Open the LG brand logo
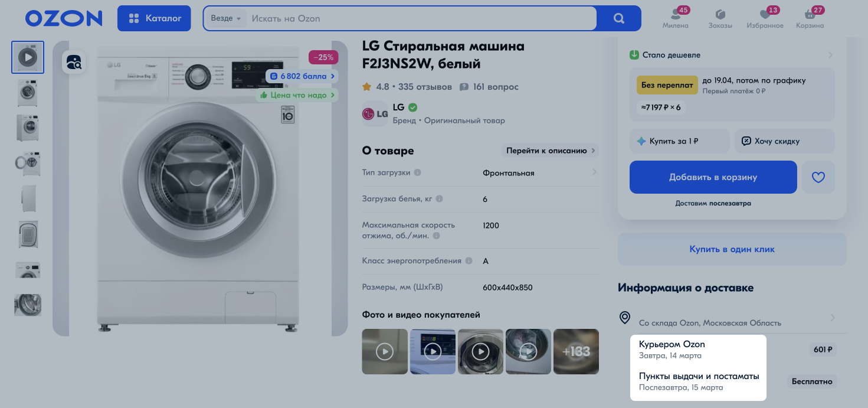 (375, 114)
